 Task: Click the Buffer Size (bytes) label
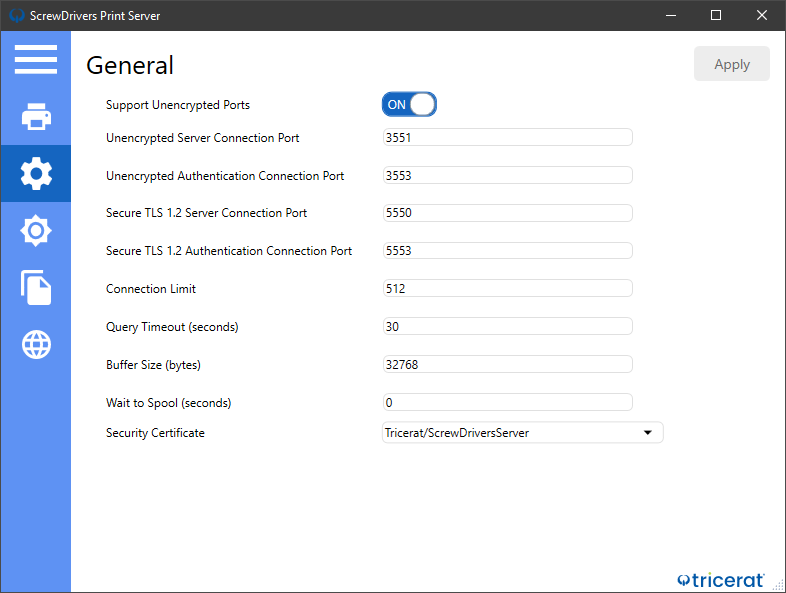point(153,365)
